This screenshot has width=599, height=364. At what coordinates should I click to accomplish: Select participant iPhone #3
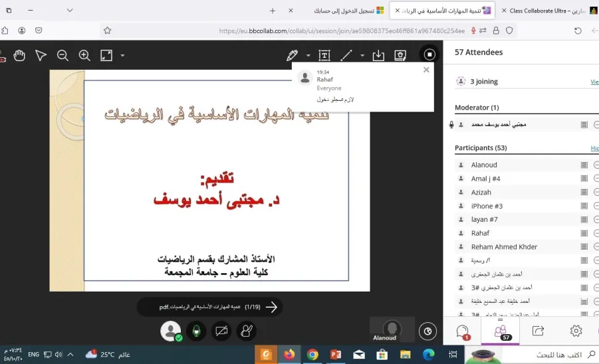coord(527,206)
